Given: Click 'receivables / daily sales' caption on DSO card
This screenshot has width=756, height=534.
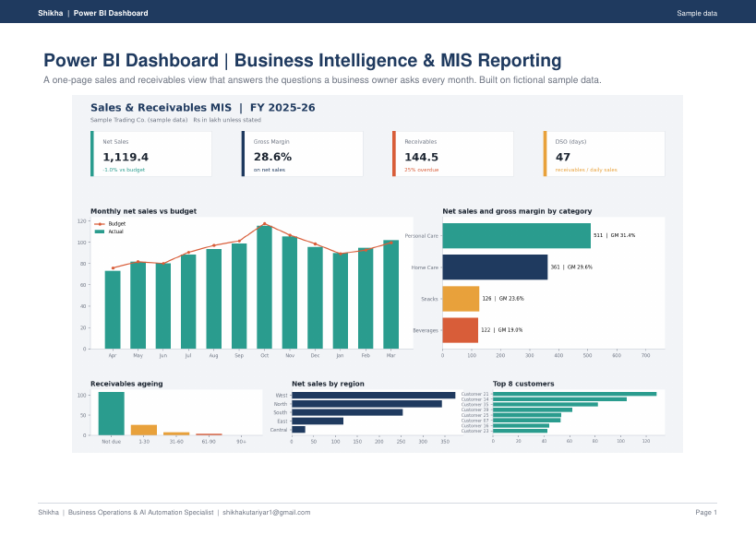Looking at the screenshot, I should click(586, 170).
